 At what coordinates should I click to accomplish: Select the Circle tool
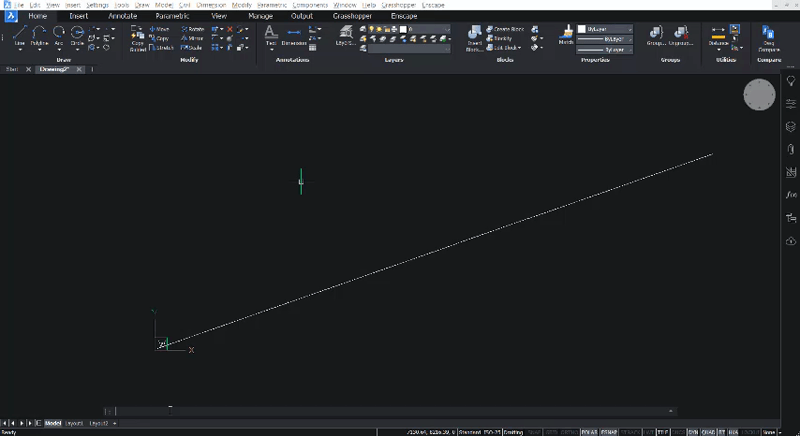click(77, 34)
